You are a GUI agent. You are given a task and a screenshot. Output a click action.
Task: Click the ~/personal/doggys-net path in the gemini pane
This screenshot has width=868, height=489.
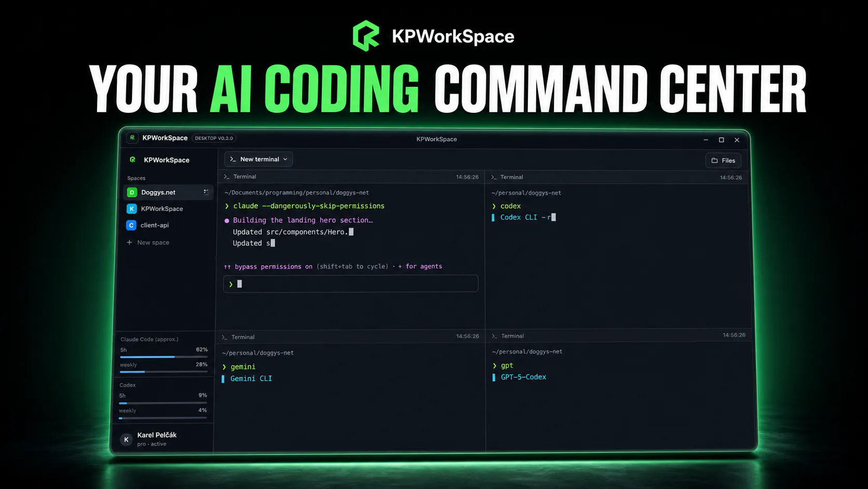coord(258,353)
